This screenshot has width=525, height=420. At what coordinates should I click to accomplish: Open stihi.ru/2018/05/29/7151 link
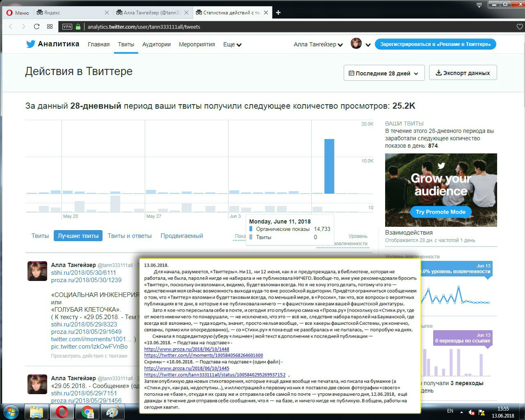coord(84,393)
